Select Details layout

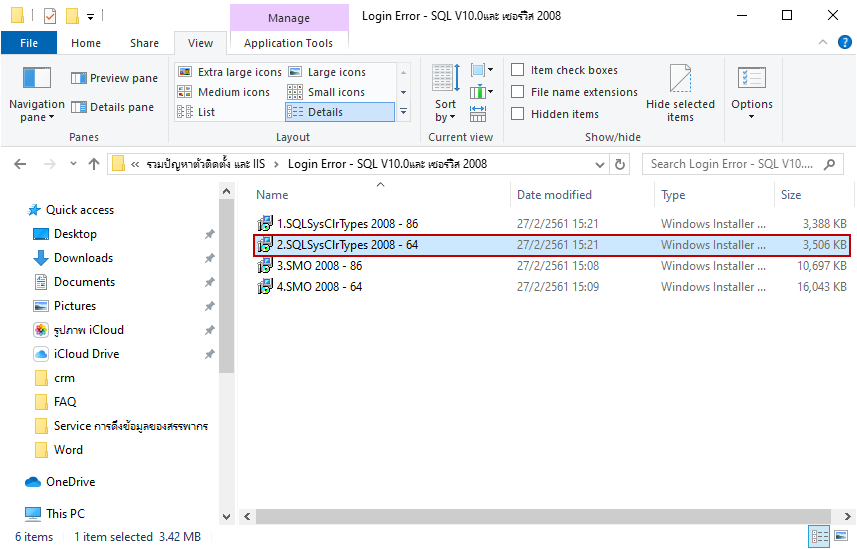[339, 112]
